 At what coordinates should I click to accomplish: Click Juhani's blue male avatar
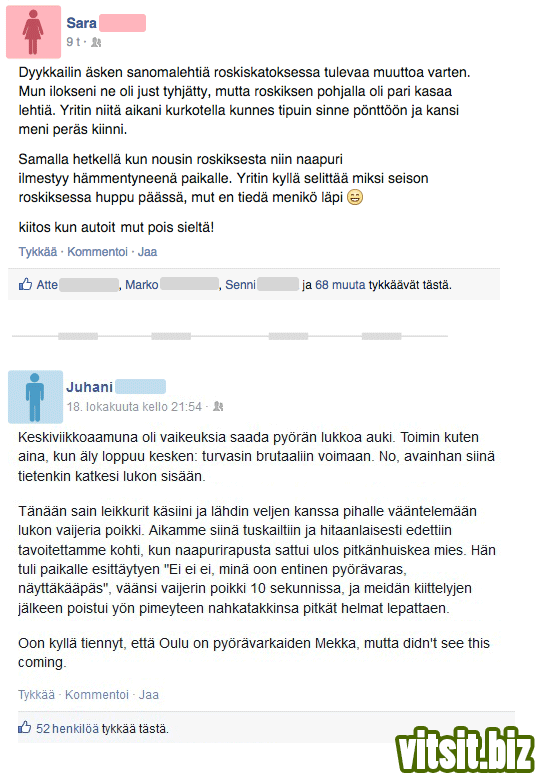click(x=36, y=397)
